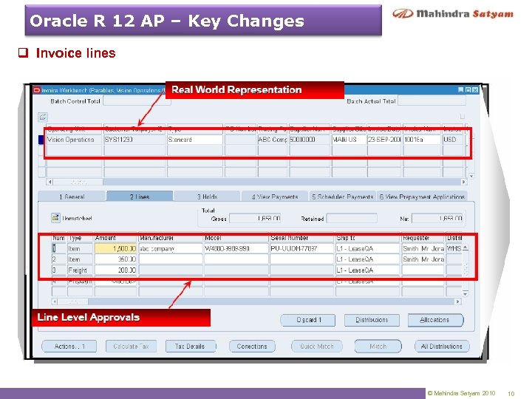532x399 pixels.
Task: Click the Tax Details button
Action: point(191,347)
